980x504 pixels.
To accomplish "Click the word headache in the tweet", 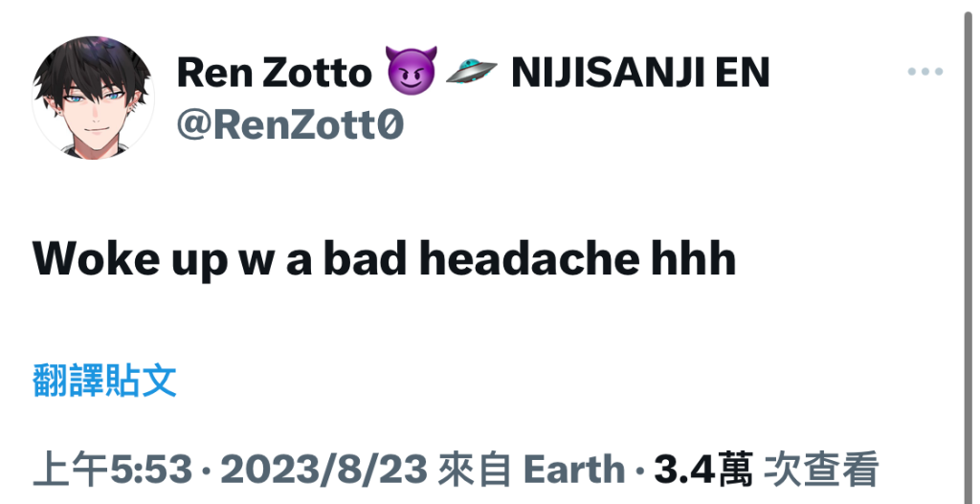I will 534,258.
